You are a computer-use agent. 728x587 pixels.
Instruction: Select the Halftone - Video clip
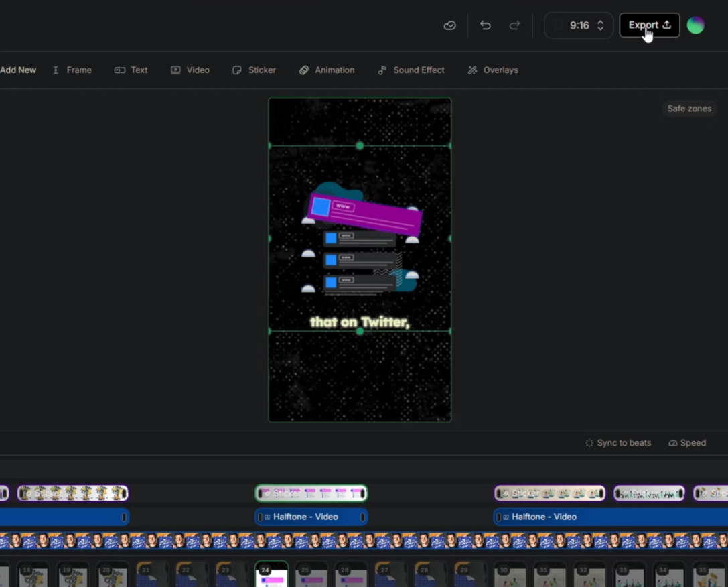(311, 517)
